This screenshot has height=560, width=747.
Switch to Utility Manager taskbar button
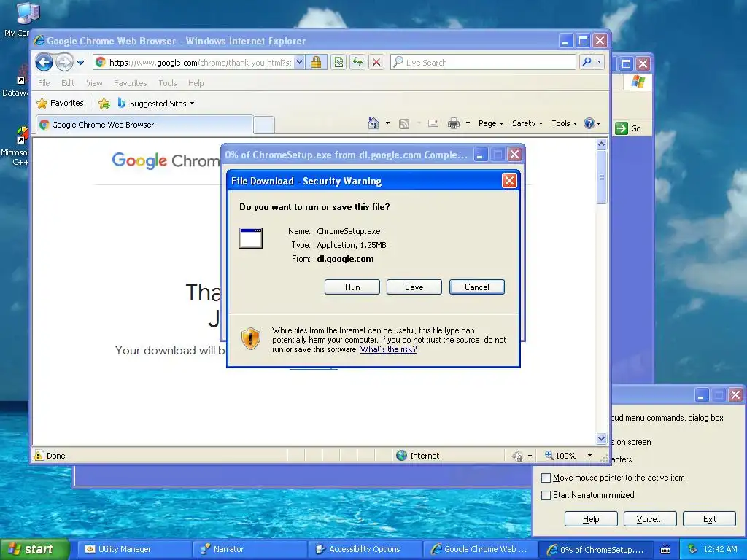(x=134, y=549)
